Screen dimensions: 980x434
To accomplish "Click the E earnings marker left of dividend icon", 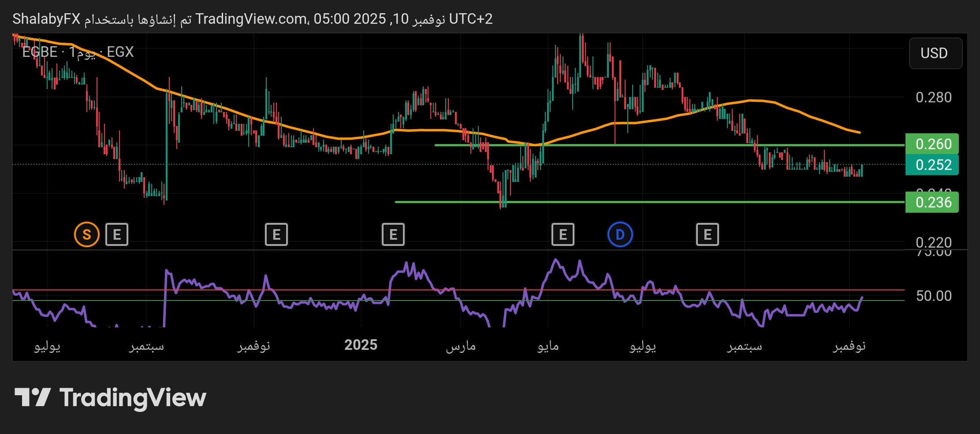I will 563,234.
